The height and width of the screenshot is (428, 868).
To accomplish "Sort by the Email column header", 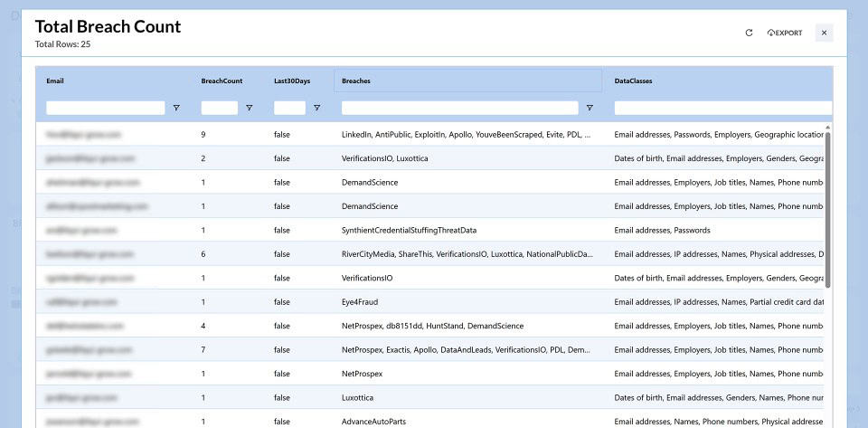I will pos(55,81).
